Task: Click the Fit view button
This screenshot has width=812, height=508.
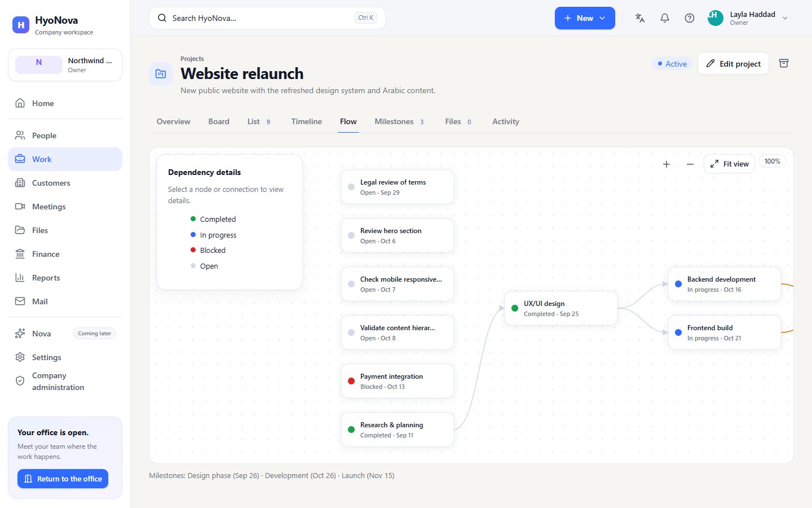Action: [x=729, y=164]
